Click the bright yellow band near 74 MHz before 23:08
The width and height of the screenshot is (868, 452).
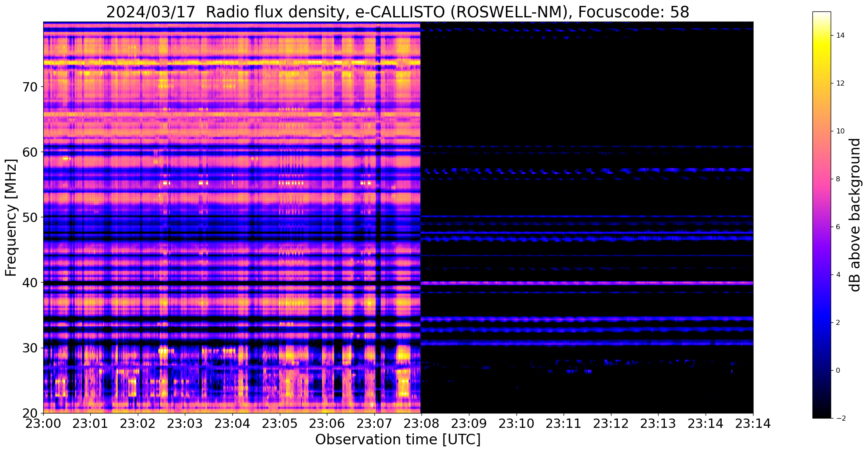click(232, 63)
